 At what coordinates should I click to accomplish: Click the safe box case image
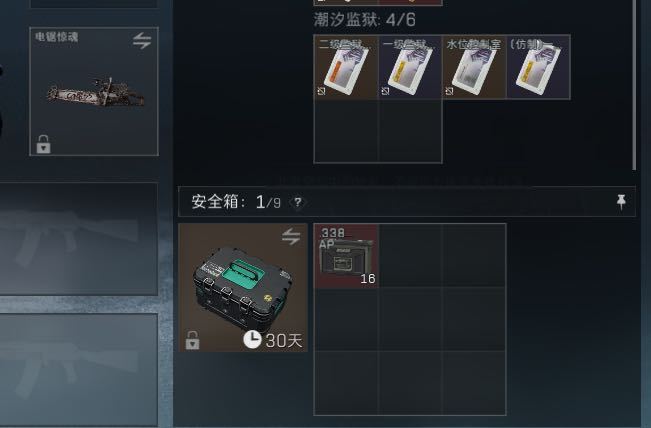click(243, 286)
